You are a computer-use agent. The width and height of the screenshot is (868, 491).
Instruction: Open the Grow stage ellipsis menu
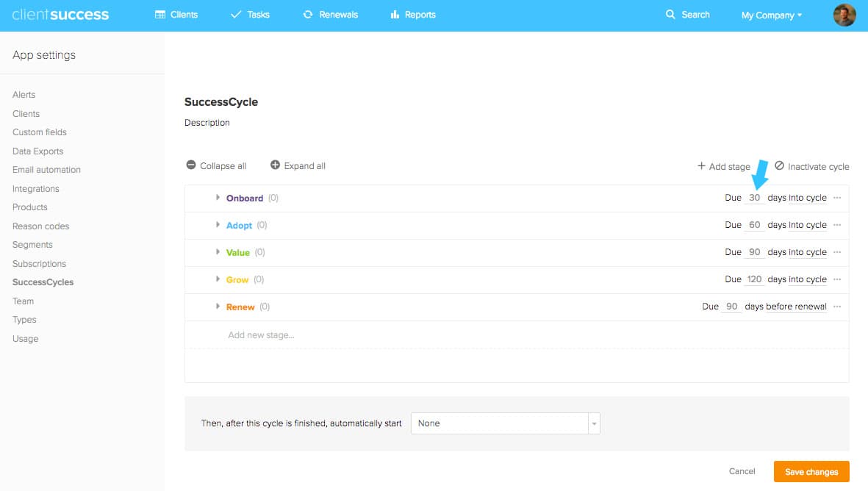click(837, 279)
